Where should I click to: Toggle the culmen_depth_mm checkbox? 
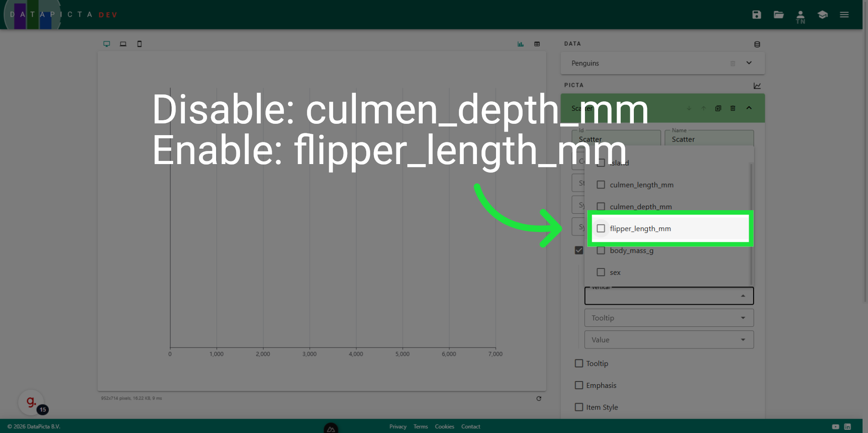point(601,207)
